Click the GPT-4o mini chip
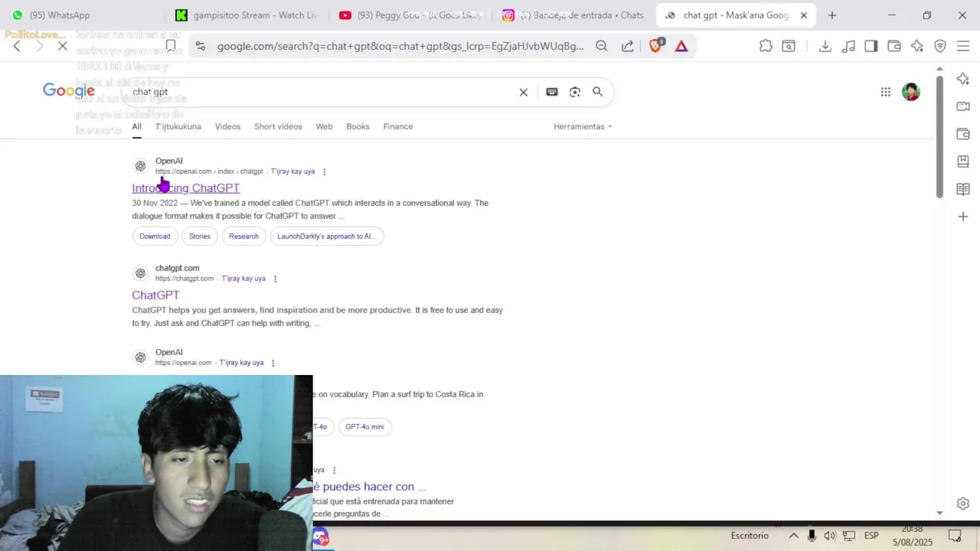 [364, 426]
